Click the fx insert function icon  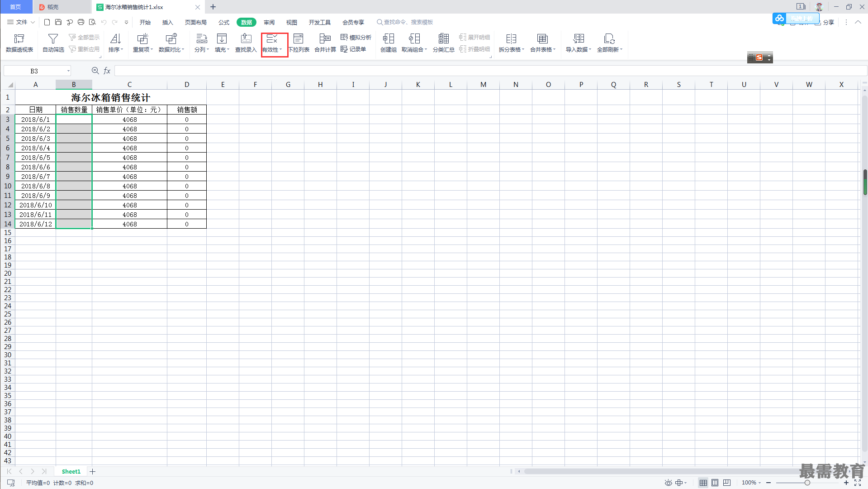[x=107, y=71]
